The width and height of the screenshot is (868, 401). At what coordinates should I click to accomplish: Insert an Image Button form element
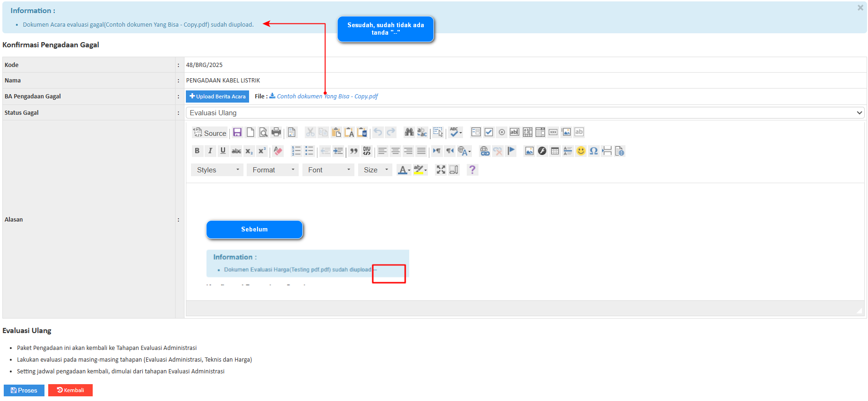pos(566,132)
